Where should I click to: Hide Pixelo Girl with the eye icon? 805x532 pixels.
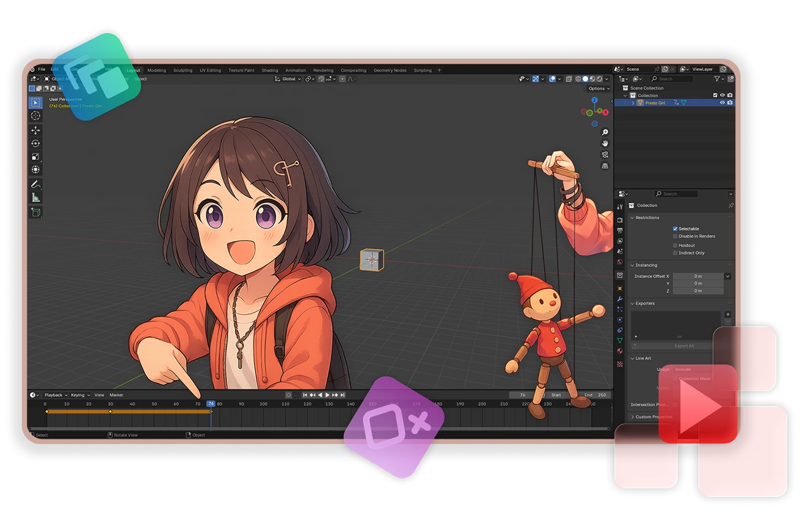(x=722, y=103)
